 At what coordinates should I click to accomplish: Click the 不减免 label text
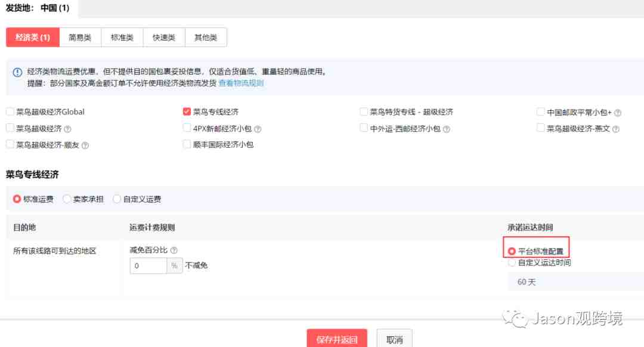point(196,266)
